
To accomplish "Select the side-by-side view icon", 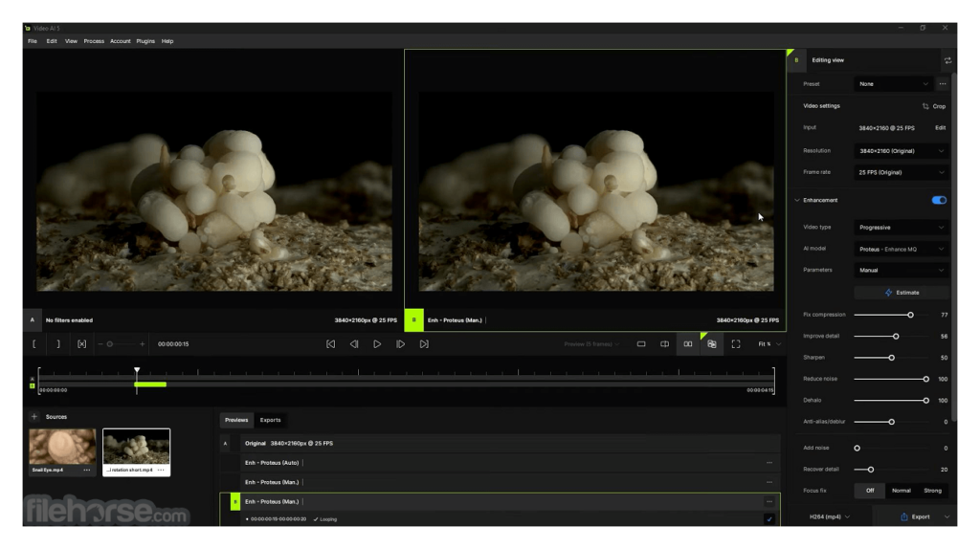I will pyautogui.click(x=687, y=344).
